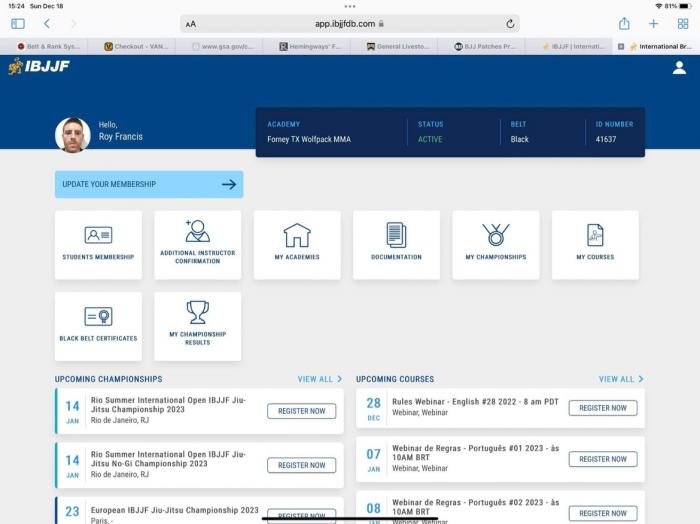Switch to the BJJ Patches tab
Screen dimensions: 700x524
tap(485, 46)
